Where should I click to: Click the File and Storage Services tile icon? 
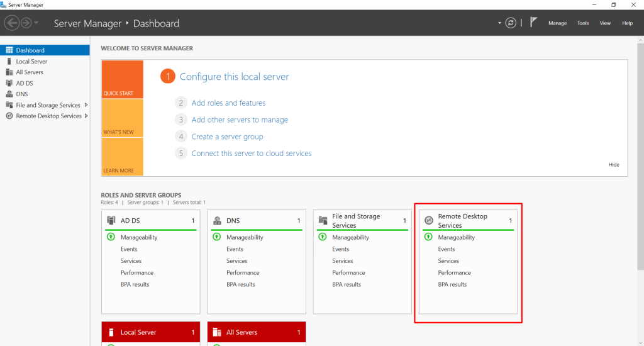point(323,221)
